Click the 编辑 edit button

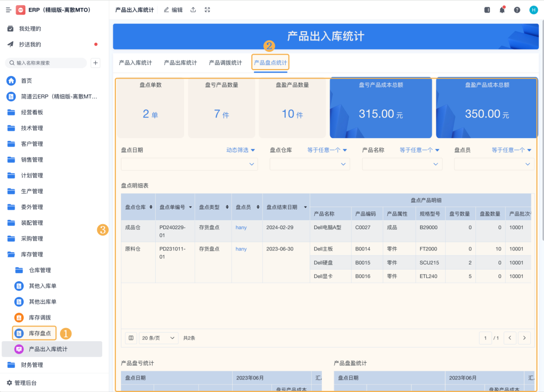tap(173, 10)
